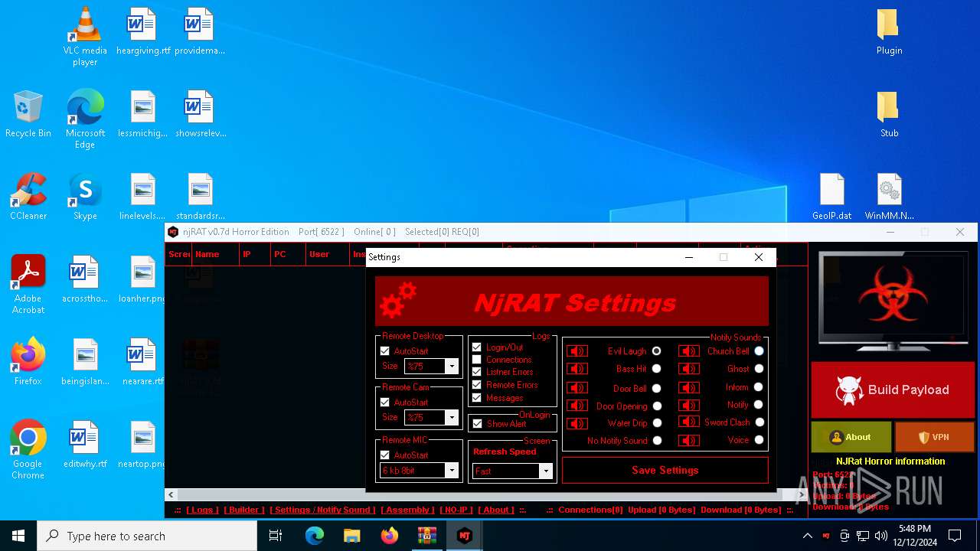Open the Builder tab at bottom
The width and height of the screenshot is (980, 551).
244,510
